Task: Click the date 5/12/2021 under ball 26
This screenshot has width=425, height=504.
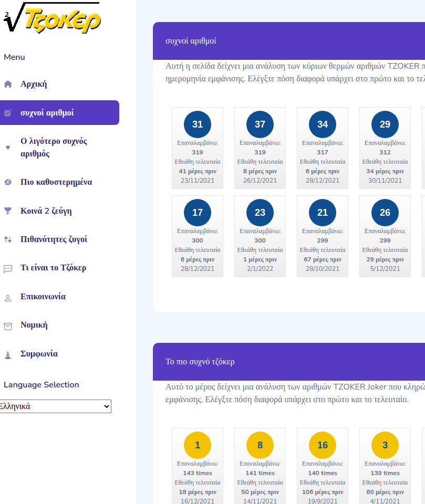Action: pyautogui.click(x=385, y=268)
